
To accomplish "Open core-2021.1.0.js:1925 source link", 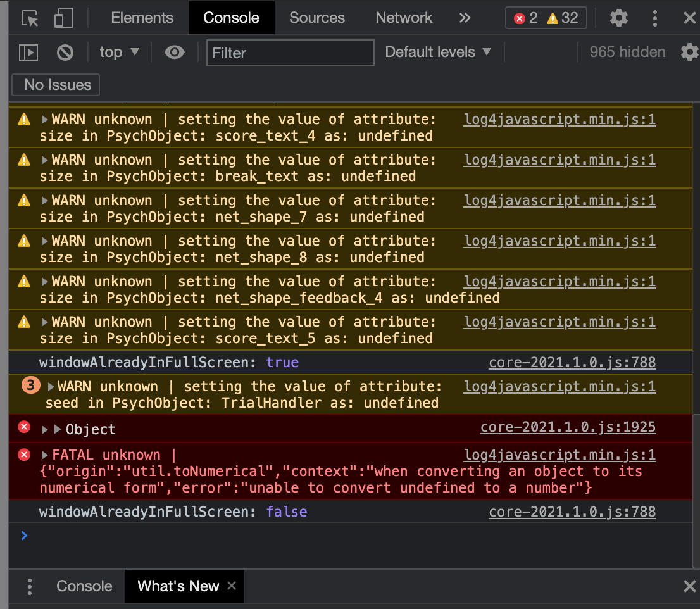I will [x=568, y=427].
